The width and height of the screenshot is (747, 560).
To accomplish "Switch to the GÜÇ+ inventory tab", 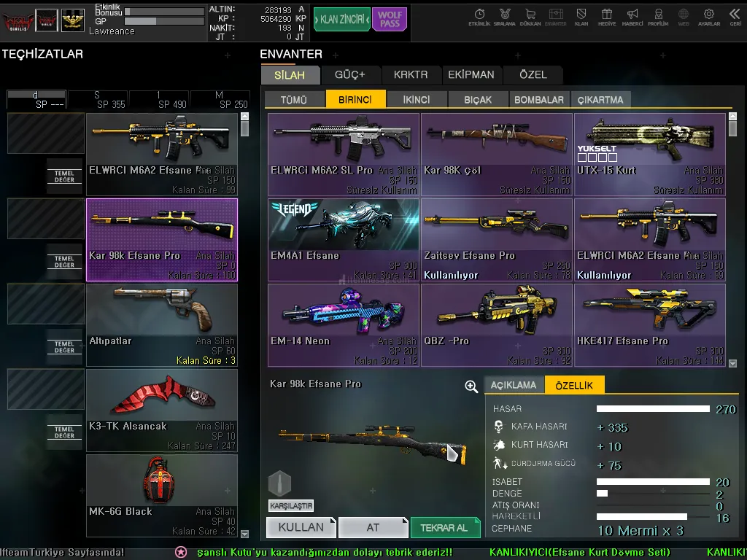I will (x=349, y=74).
